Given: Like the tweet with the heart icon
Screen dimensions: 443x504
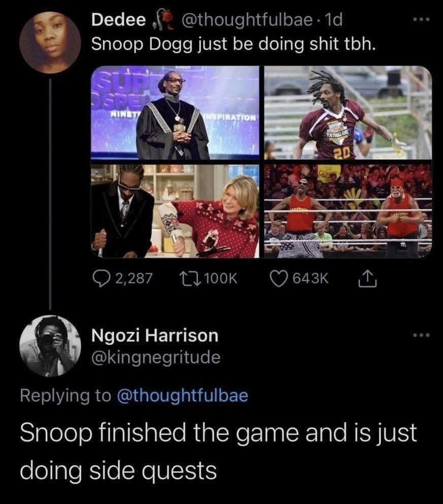Looking at the screenshot, I should point(278,278).
